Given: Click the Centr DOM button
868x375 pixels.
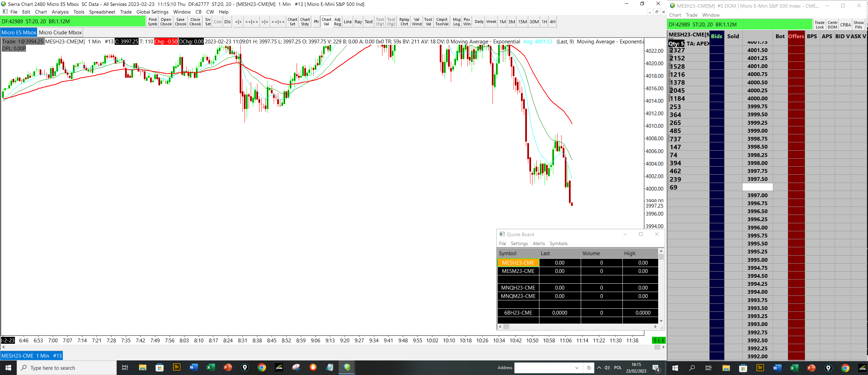Looking at the screenshot, I should click(833, 25).
